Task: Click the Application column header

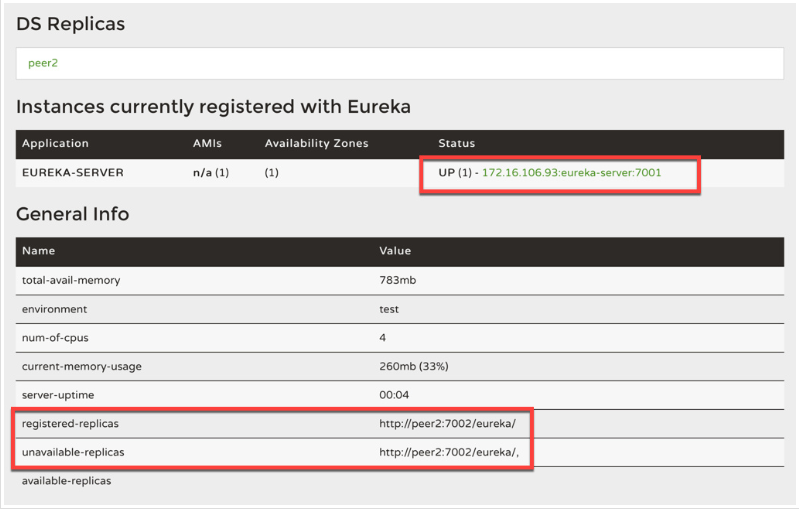Action: (x=55, y=144)
